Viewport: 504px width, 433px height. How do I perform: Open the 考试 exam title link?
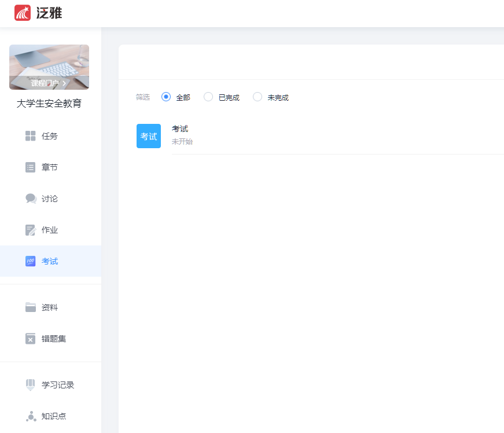(x=180, y=129)
